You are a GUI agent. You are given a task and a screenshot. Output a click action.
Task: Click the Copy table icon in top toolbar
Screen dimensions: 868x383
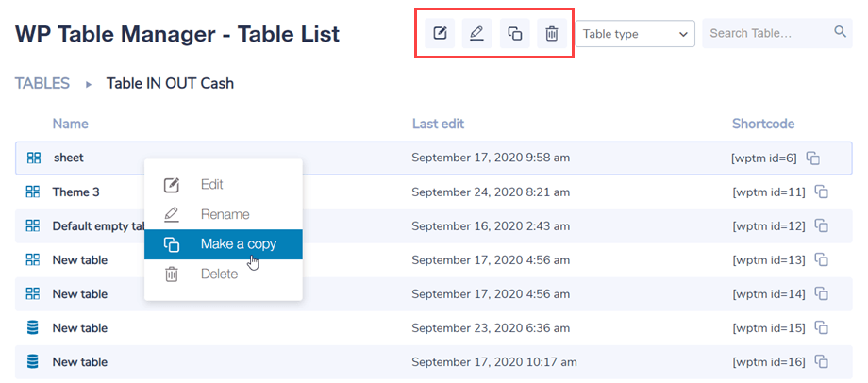coord(514,34)
